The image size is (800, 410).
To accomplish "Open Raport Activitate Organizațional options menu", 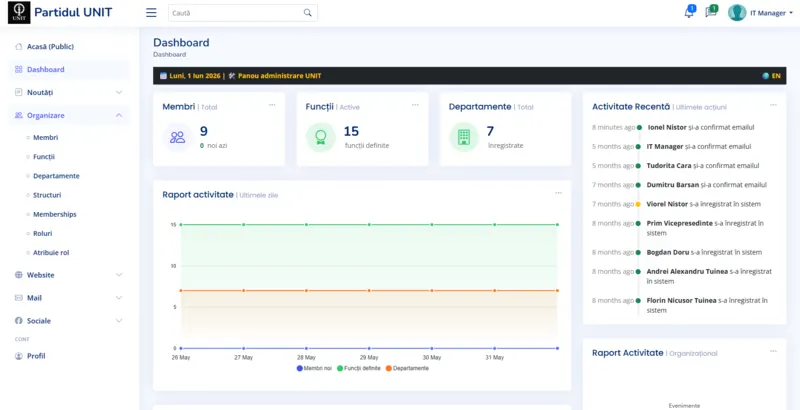I will (x=773, y=351).
